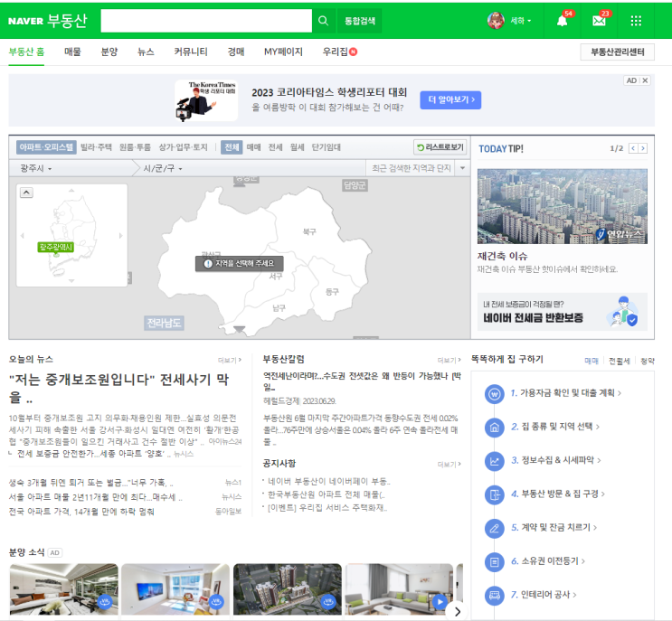Open 경매 tab
This screenshot has width=672, height=621.
pyautogui.click(x=236, y=52)
